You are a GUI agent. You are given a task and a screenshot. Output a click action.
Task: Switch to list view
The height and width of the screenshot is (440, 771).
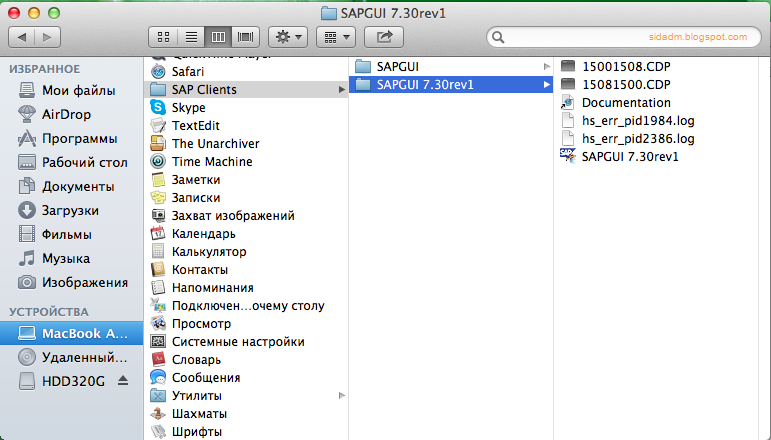click(x=191, y=37)
